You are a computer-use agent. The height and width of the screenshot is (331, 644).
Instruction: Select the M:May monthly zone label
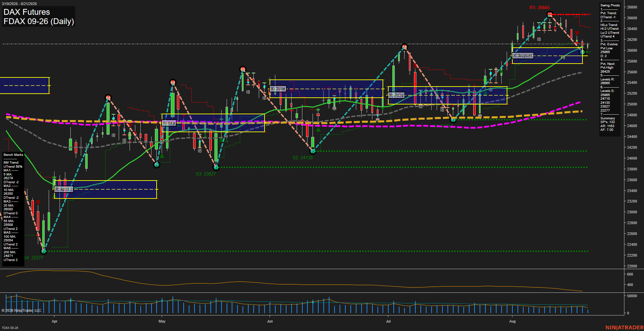point(169,123)
